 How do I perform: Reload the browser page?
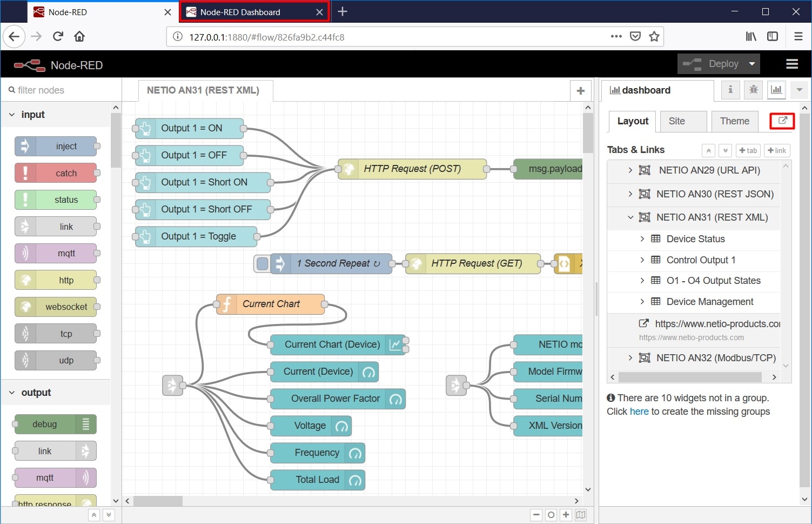coord(58,36)
